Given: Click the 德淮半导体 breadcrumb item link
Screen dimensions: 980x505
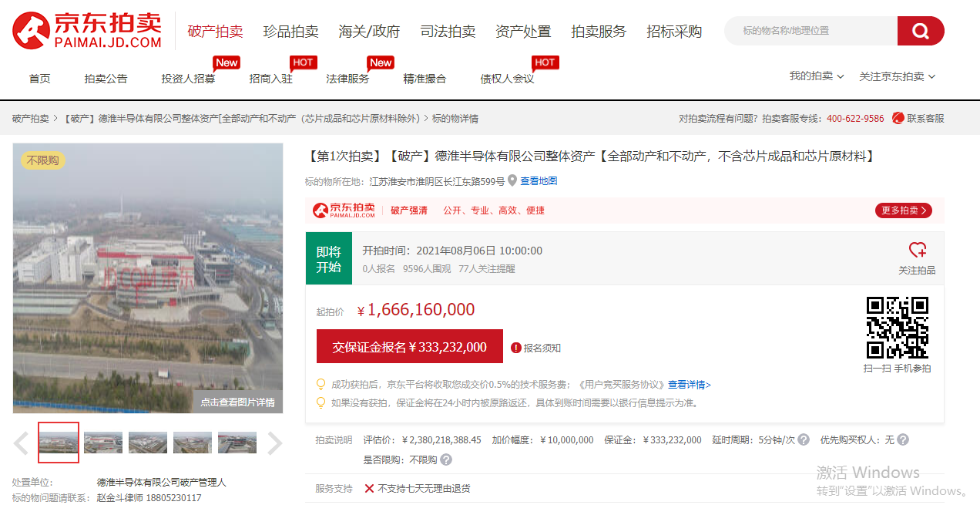Looking at the screenshot, I should tap(243, 118).
